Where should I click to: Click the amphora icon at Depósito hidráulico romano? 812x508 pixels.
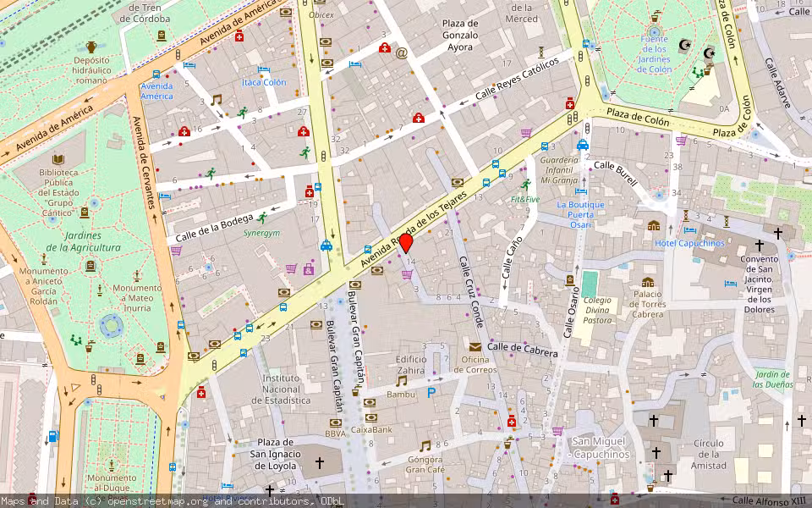91,47
